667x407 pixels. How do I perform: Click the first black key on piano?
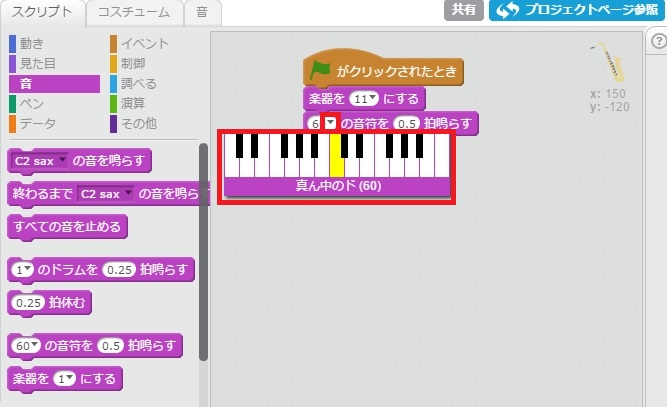239,146
